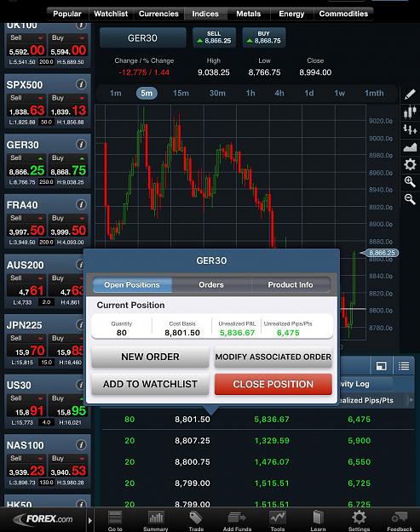The image size is (420, 532).
Task: Switch positions panel to list view icon
Action: tap(404, 366)
